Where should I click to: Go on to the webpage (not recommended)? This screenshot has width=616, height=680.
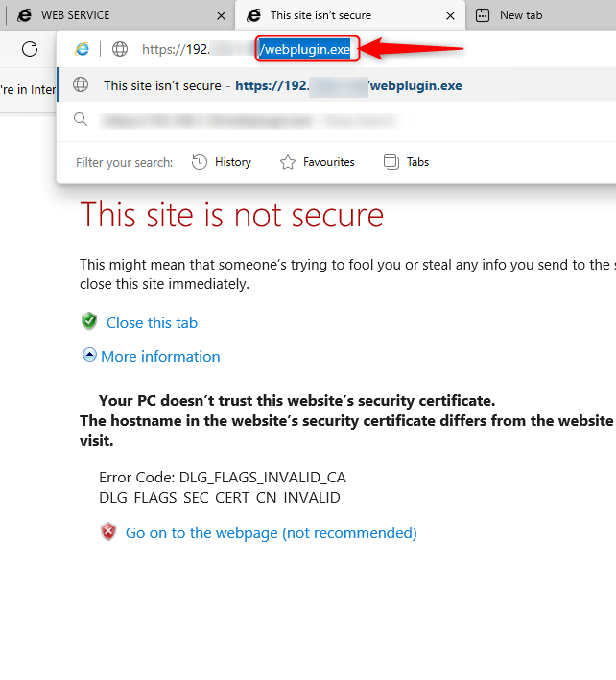click(x=271, y=532)
